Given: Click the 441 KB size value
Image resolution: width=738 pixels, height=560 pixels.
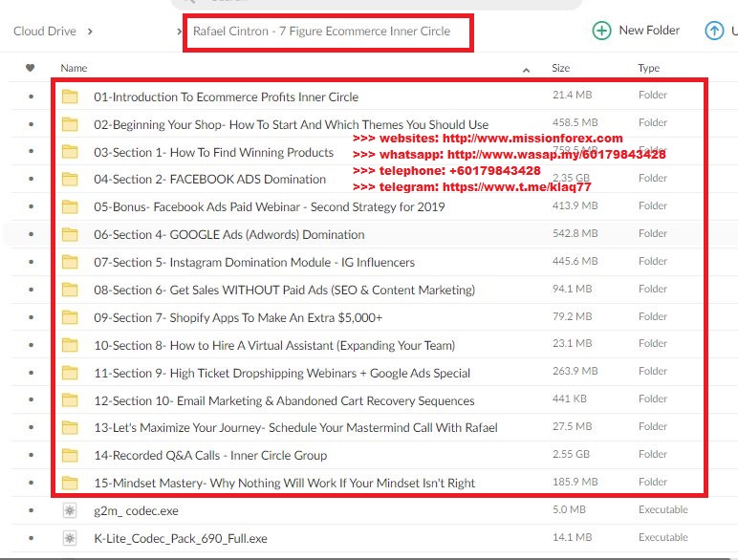Looking at the screenshot, I should tap(570, 399).
